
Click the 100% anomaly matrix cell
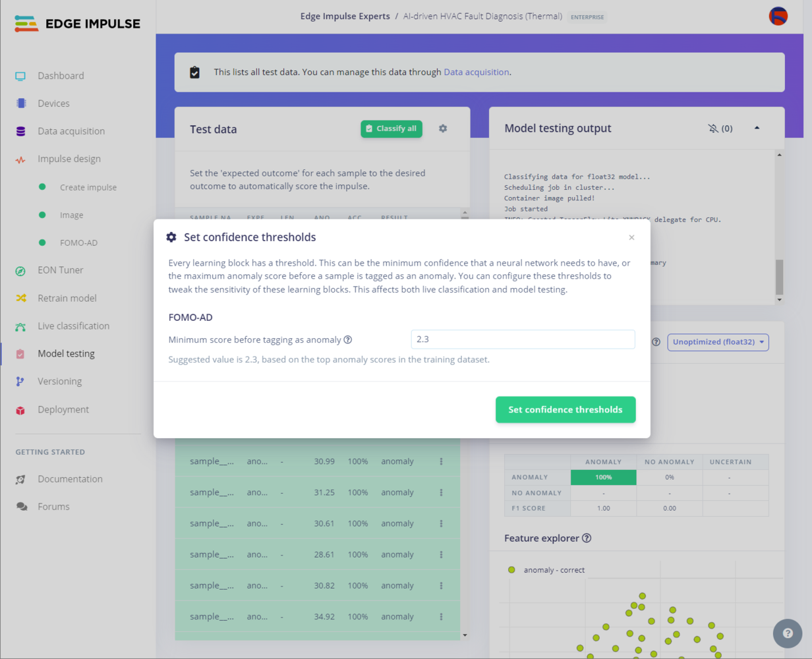(603, 477)
